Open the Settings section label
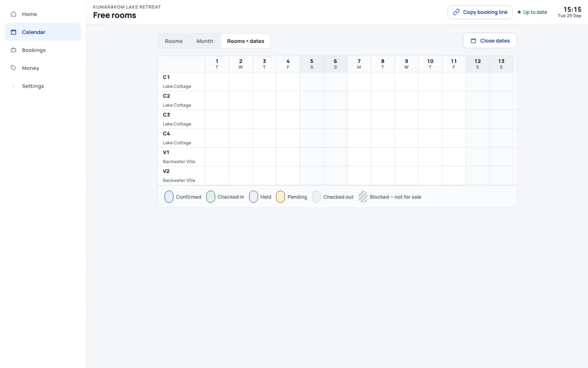The image size is (588, 368). point(33,86)
